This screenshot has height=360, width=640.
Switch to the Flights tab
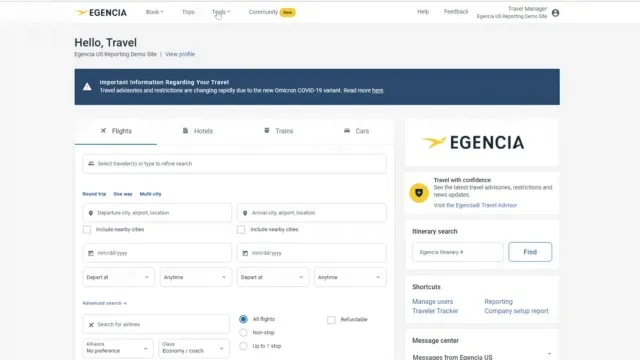(x=116, y=131)
